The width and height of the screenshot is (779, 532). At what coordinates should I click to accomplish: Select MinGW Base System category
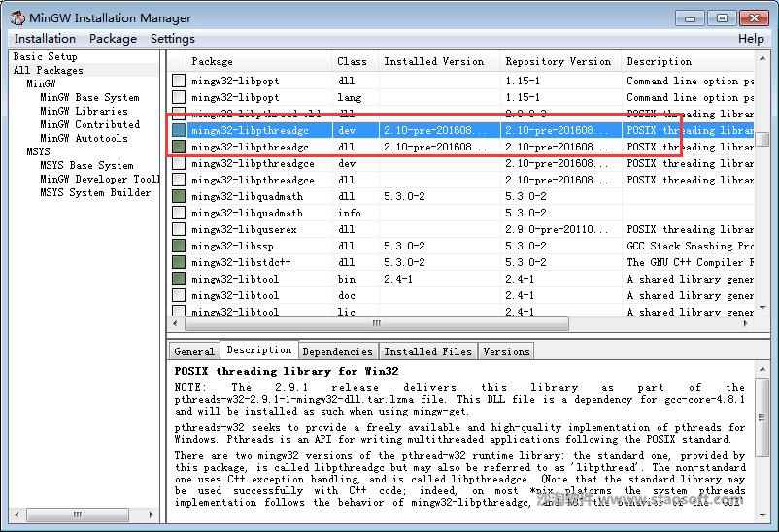point(89,97)
